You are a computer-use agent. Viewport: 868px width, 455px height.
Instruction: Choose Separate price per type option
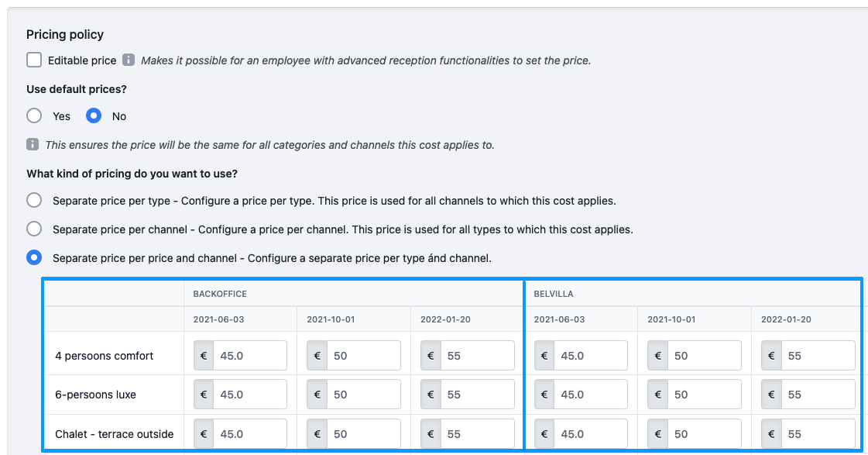34,201
